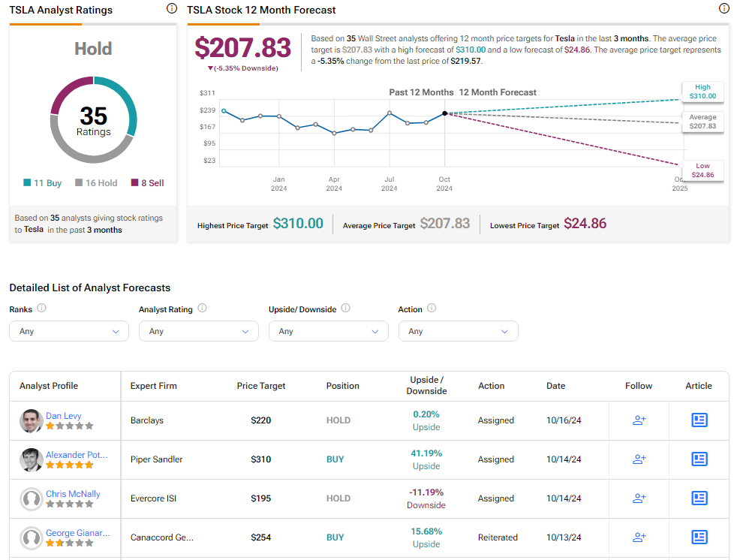This screenshot has height=560, width=737.
Task: Click the Ranks info icon
Action: click(x=41, y=308)
